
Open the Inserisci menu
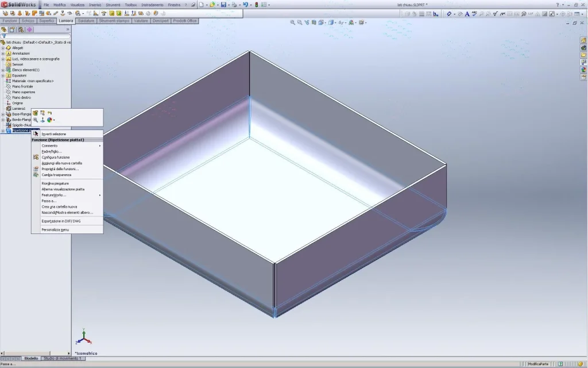(x=95, y=5)
